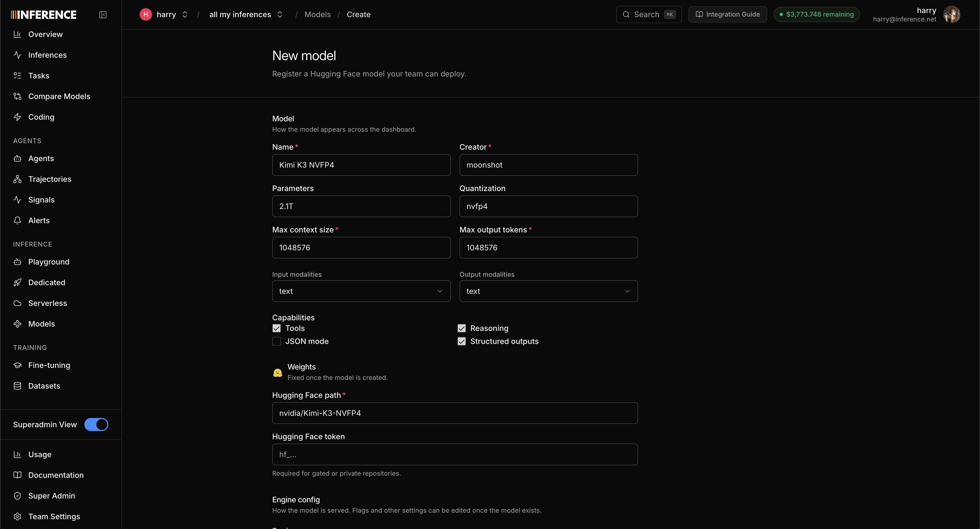Click the Playground bot icon
Screen dimensions: 980x529
(17, 262)
